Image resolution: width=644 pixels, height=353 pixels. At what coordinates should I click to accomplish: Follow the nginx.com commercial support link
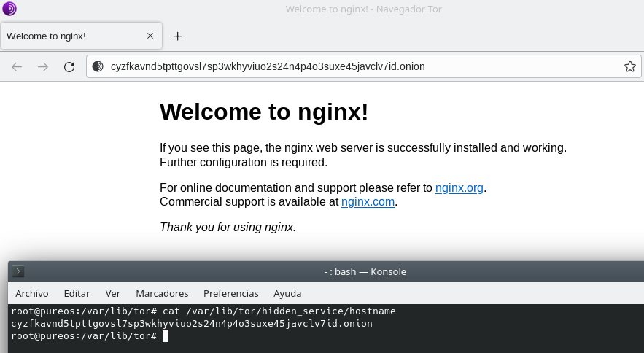(x=368, y=202)
